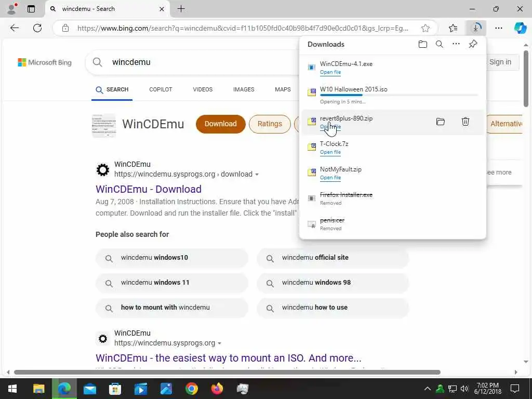Open the Windows Start menu
The image size is (532, 399).
12,389
